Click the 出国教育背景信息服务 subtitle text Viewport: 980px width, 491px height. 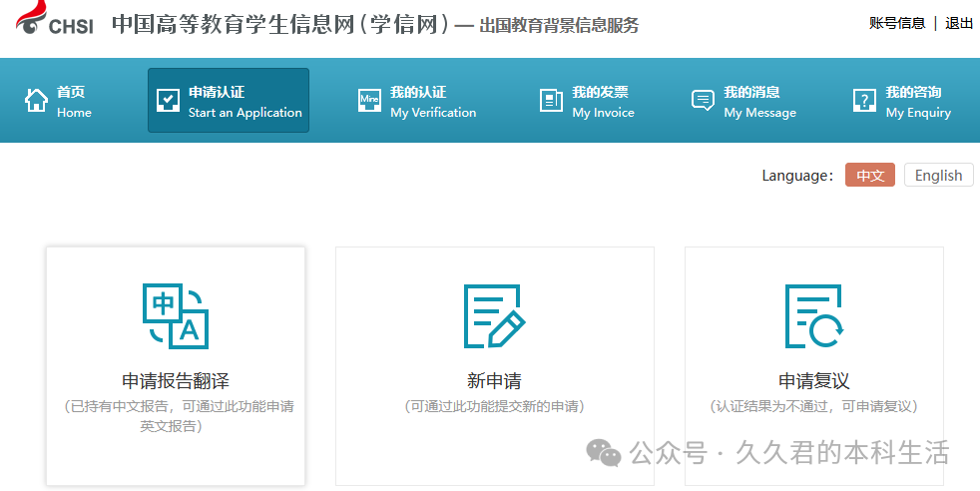[x=560, y=25]
